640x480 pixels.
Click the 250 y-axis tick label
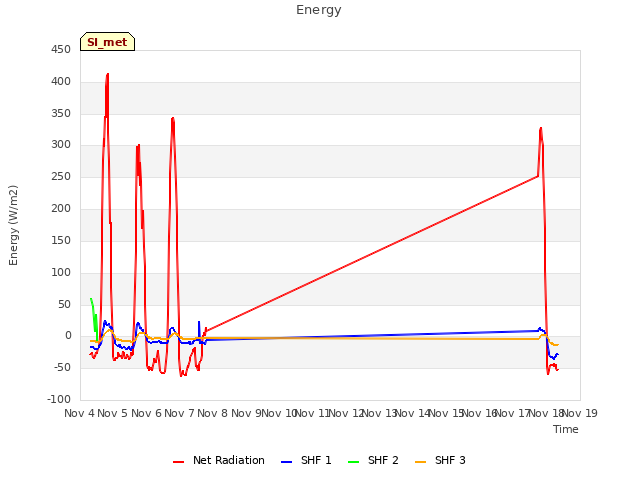pyautogui.click(x=61, y=177)
